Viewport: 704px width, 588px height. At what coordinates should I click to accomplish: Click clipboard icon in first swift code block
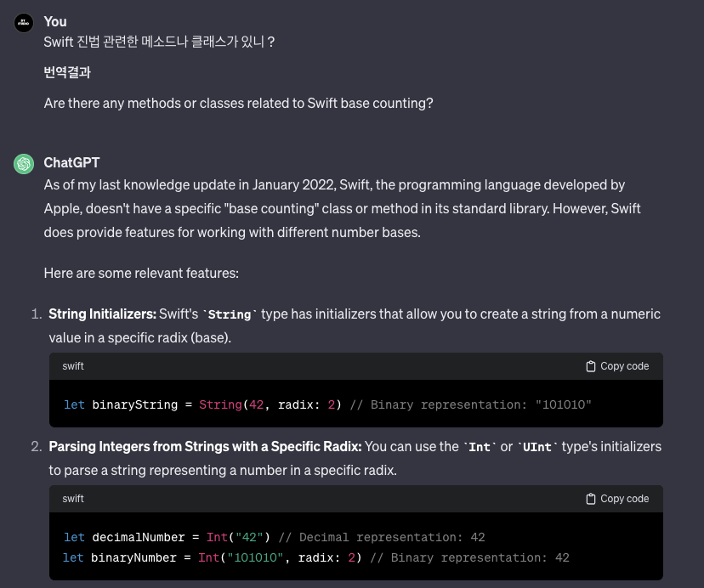coord(591,366)
